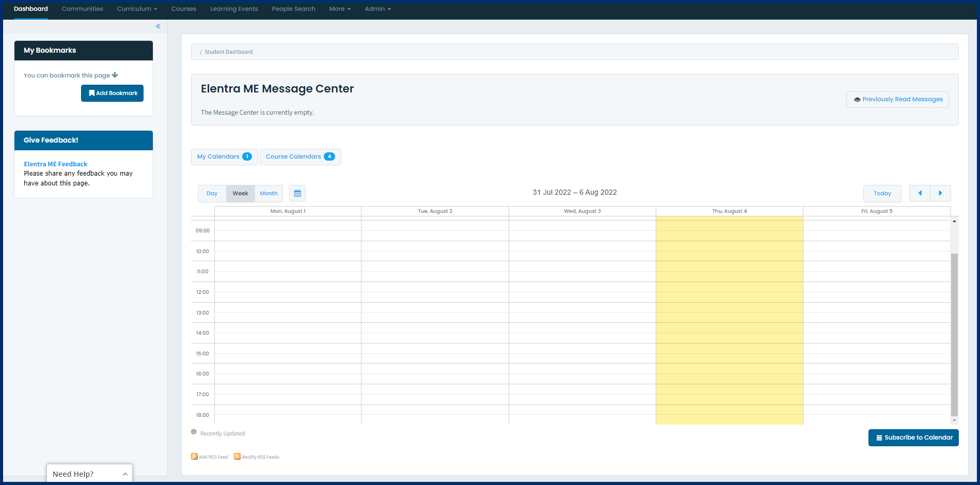Viewport: 980px width, 485px height.
Task: Go to previous week arrow
Action: click(920, 193)
